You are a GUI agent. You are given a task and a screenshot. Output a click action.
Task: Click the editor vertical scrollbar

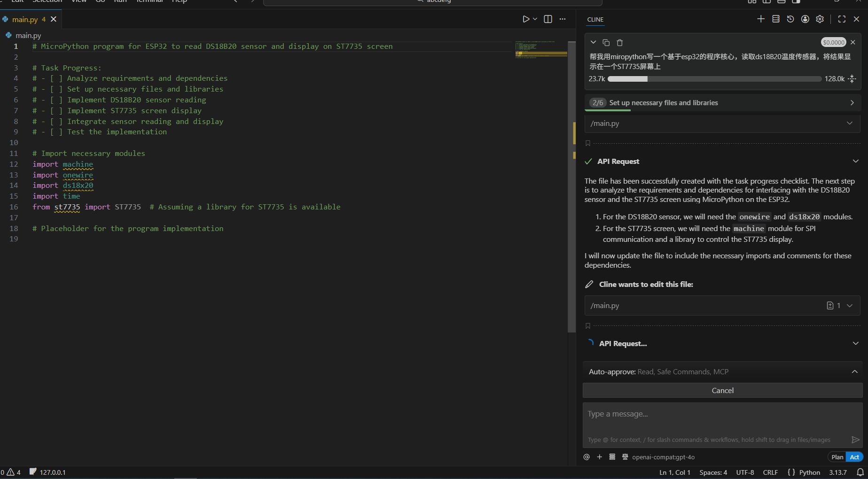[572, 187]
